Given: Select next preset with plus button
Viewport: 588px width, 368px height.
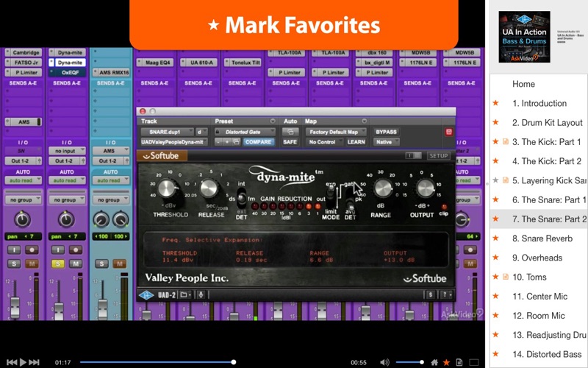Looking at the screenshot, I should [227, 142].
